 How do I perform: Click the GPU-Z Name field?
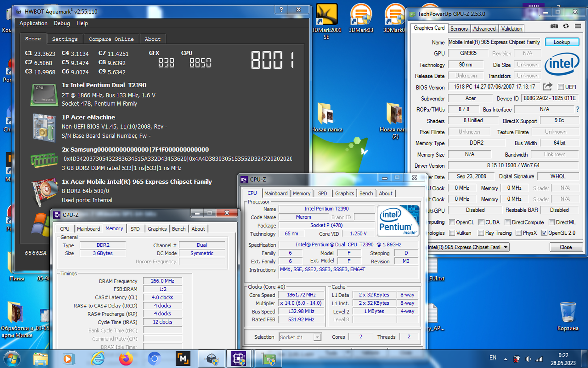coord(494,42)
